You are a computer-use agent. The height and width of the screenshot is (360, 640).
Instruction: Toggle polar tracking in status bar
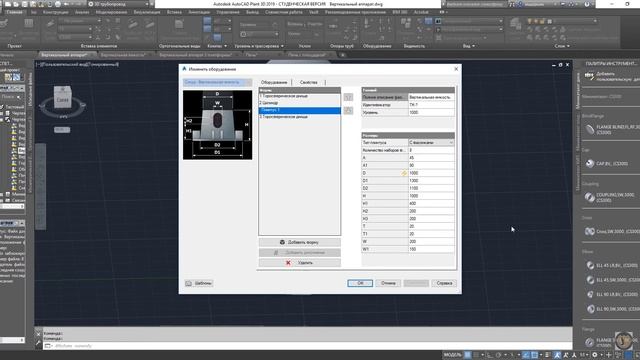(x=498, y=355)
